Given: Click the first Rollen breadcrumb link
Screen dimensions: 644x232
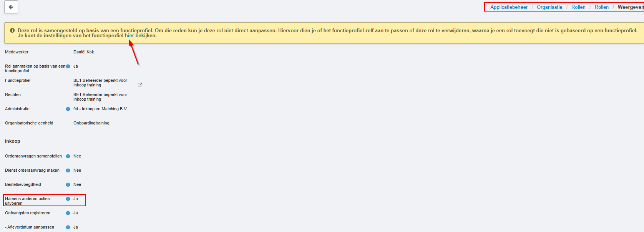Looking at the screenshot, I should [x=578, y=7].
